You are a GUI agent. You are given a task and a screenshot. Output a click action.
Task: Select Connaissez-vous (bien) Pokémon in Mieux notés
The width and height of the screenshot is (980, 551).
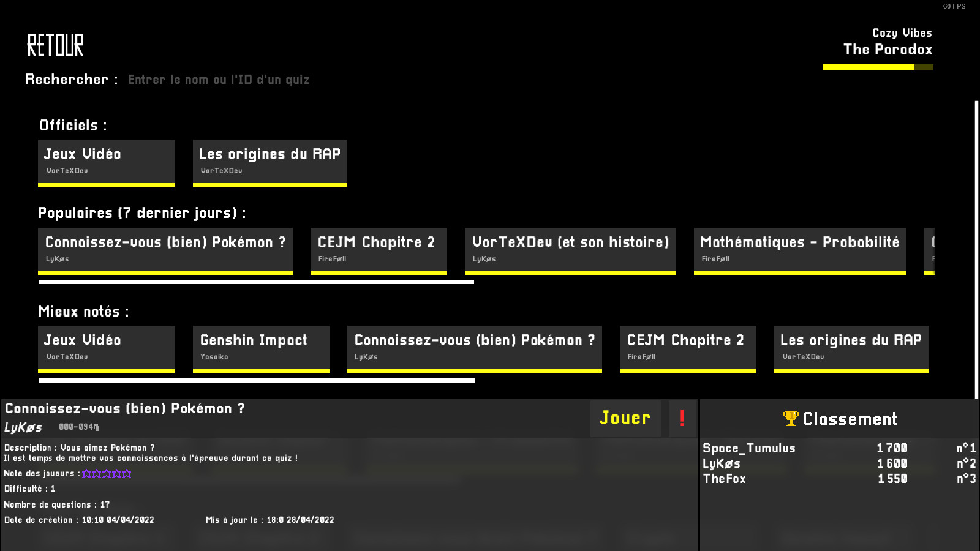point(474,348)
